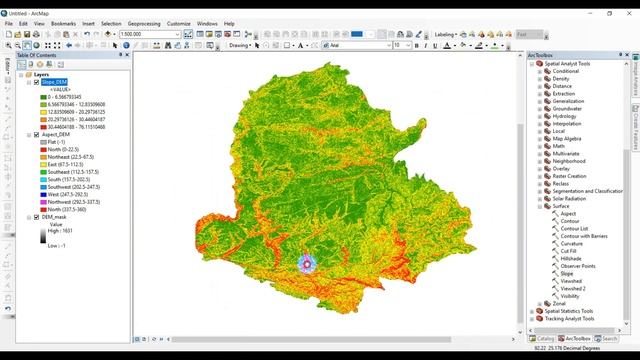Select the Measure ruler tool
Screen dimensions: 640x360
pyautogui.click(x=157, y=45)
